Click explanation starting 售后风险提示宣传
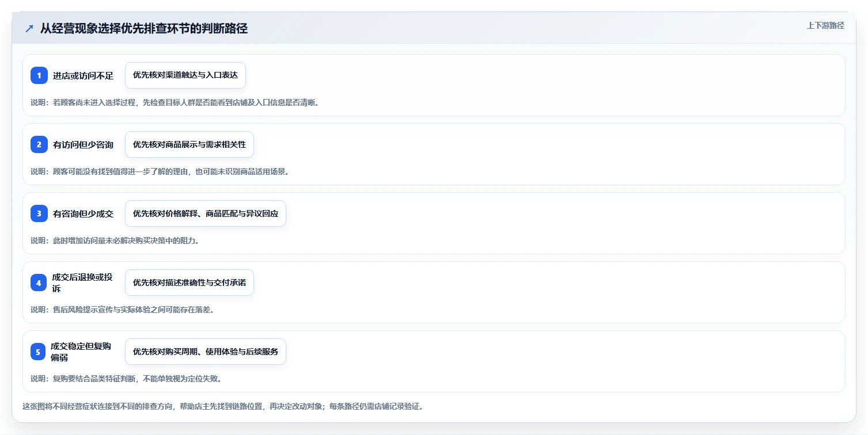 [122, 310]
